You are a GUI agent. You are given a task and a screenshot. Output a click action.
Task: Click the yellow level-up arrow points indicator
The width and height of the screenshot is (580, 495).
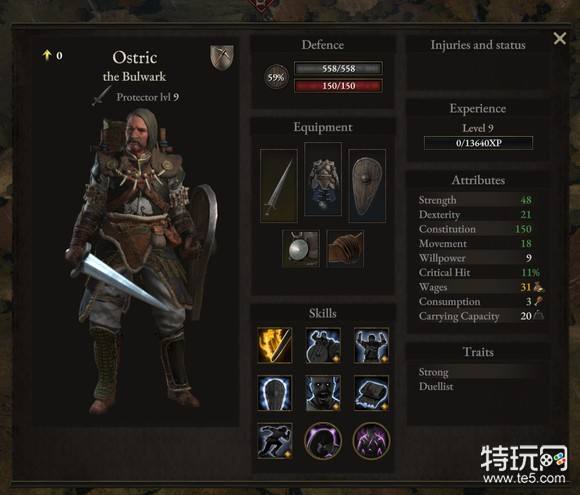[52, 55]
